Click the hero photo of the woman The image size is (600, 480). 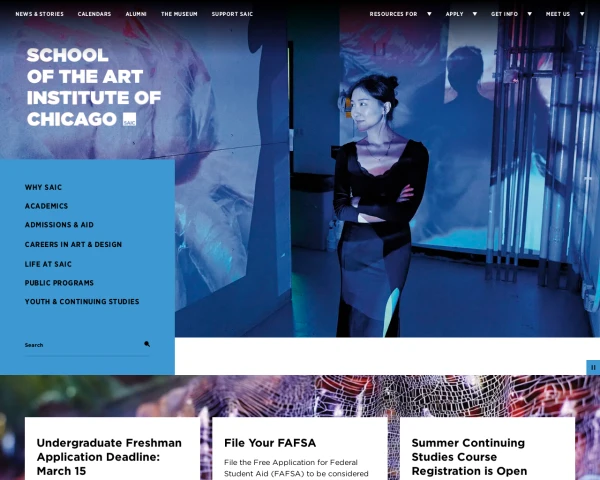click(x=380, y=206)
